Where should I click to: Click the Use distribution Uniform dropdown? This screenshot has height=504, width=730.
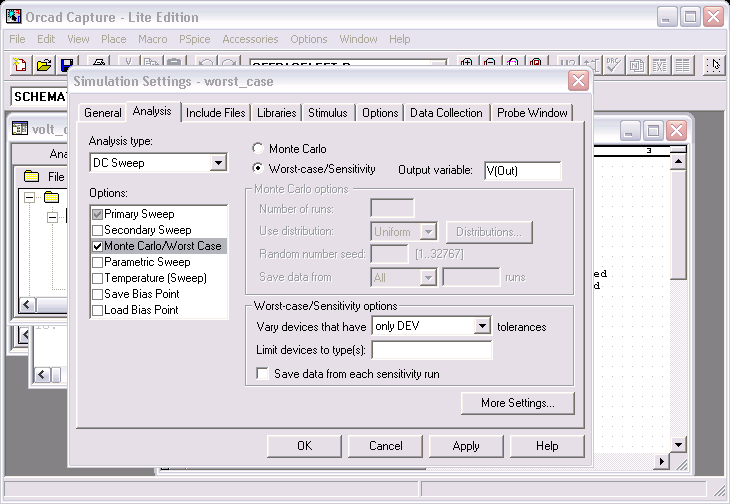(x=404, y=231)
